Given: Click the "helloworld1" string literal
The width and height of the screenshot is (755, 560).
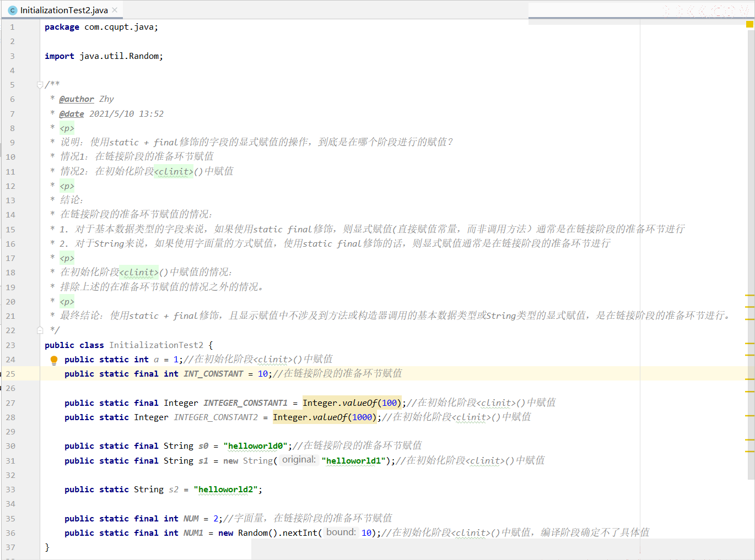Looking at the screenshot, I should (354, 461).
